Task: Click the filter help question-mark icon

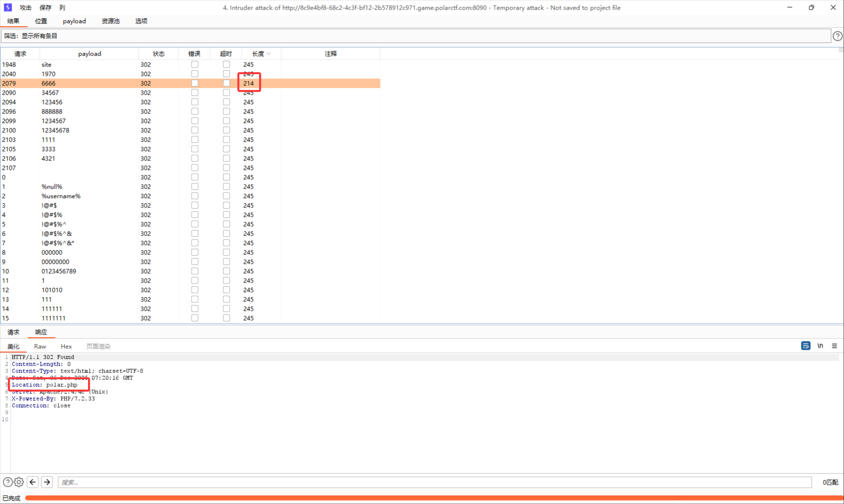Action: click(x=837, y=36)
